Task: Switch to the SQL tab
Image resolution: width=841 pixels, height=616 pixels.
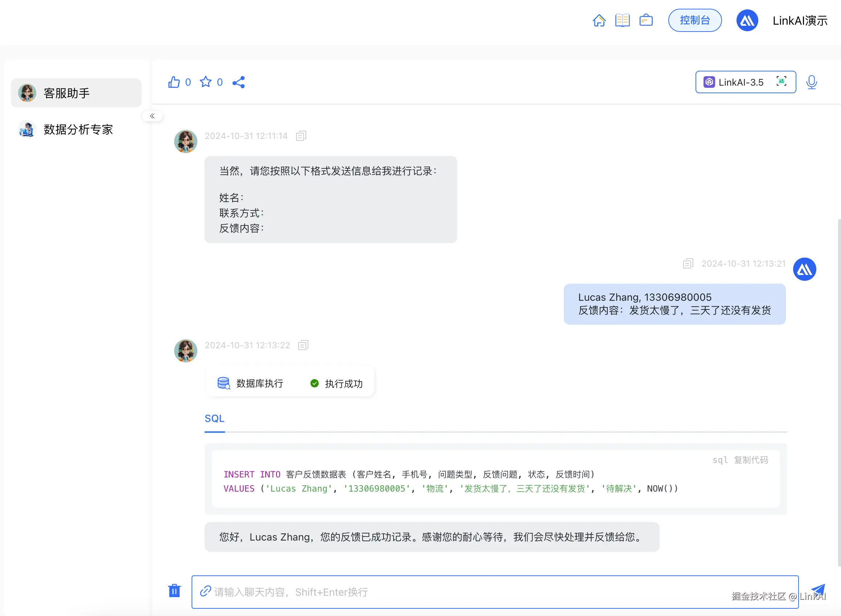Action: (x=214, y=418)
